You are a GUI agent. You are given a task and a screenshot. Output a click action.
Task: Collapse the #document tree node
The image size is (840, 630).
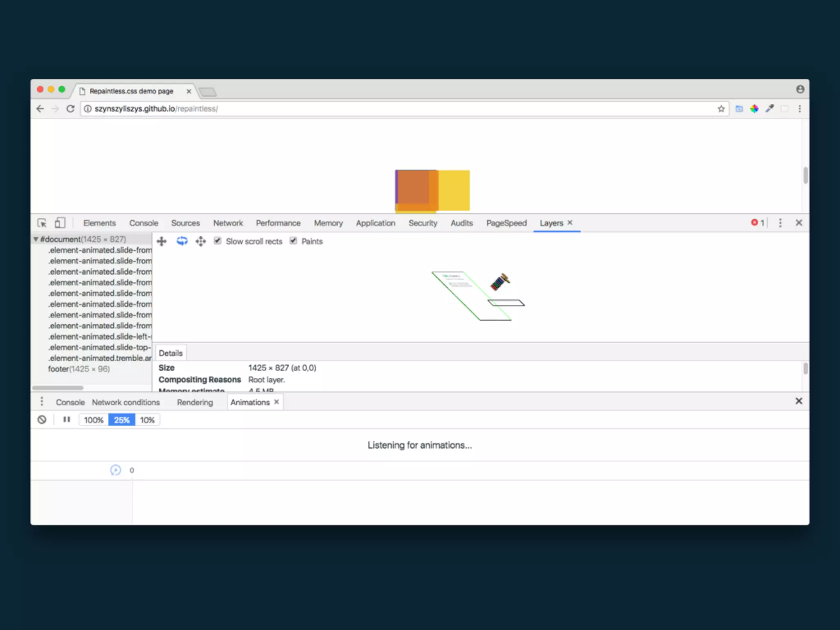coord(36,239)
